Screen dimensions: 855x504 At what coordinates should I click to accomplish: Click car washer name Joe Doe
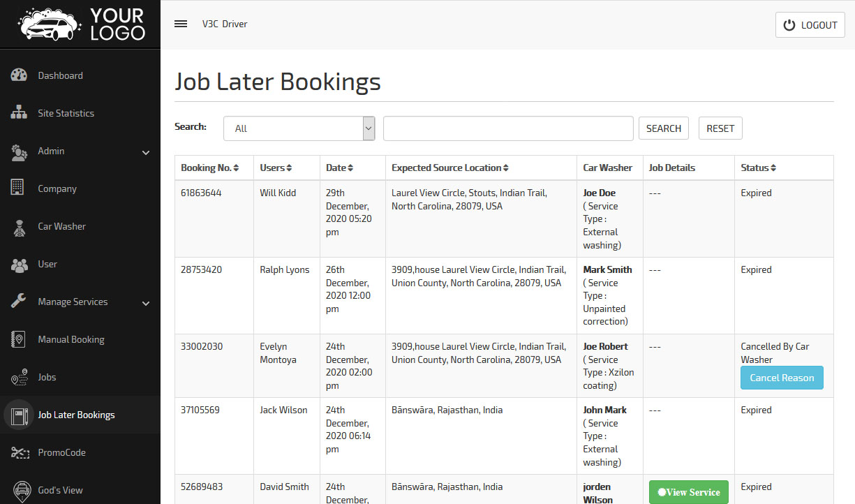[x=600, y=193]
